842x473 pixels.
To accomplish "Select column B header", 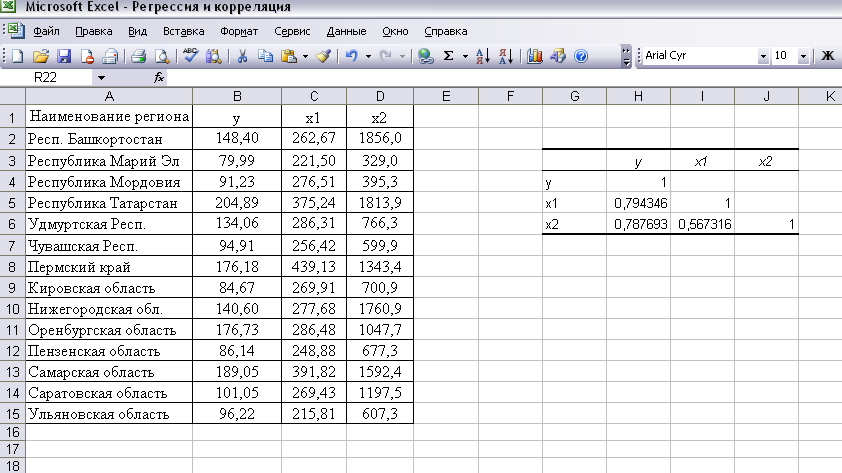I will pyautogui.click(x=237, y=96).
